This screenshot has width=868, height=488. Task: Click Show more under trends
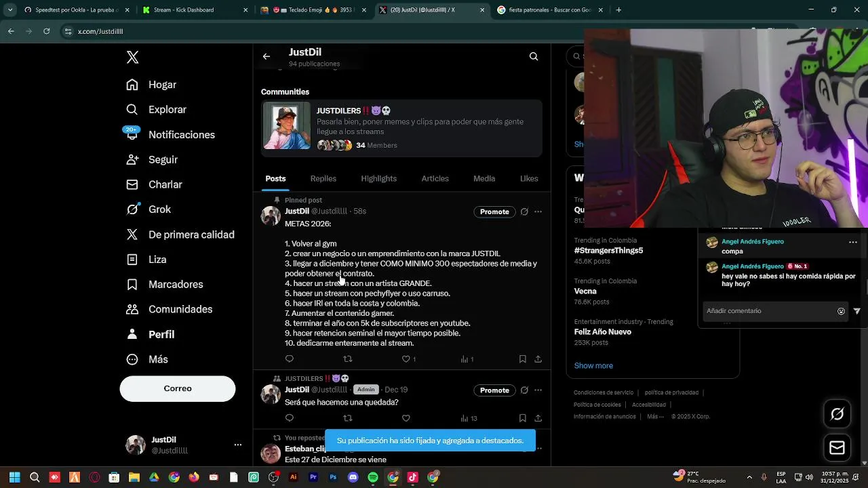(593, 366)
